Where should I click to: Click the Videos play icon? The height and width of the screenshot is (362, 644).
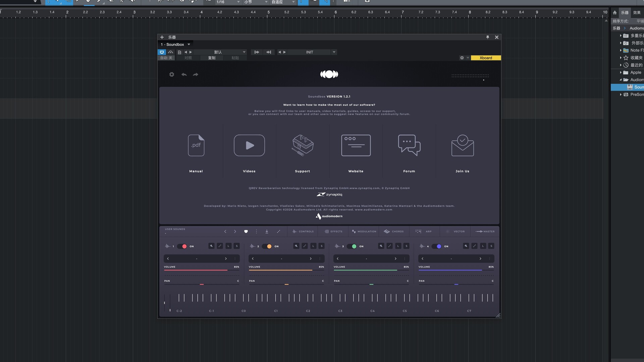pos(249,145)
